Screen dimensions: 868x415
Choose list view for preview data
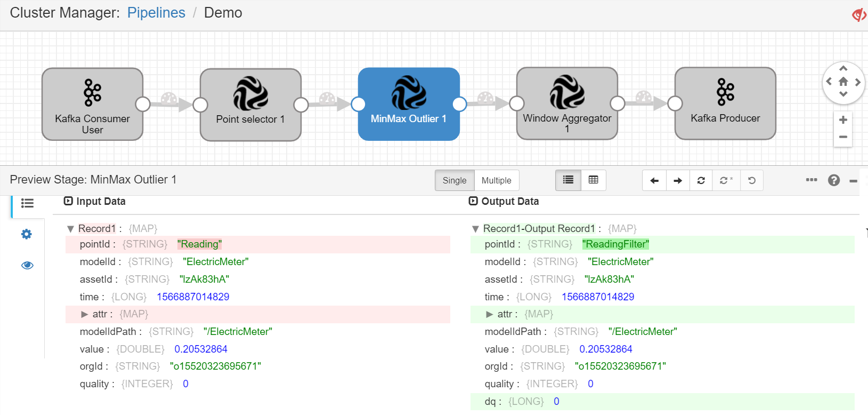[568, 180]
